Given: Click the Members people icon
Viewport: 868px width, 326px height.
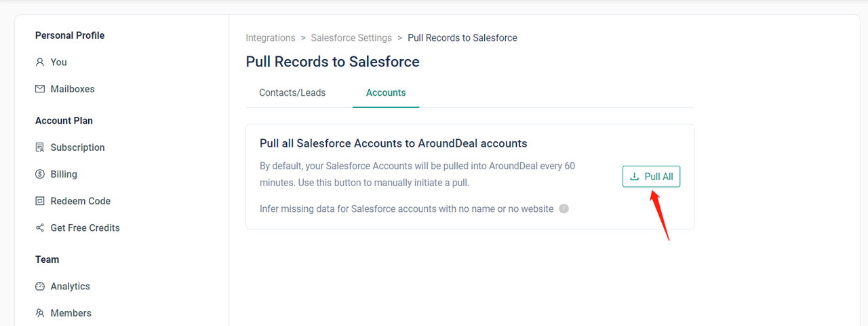Looking at the screenshot, I should coord(40,313).
